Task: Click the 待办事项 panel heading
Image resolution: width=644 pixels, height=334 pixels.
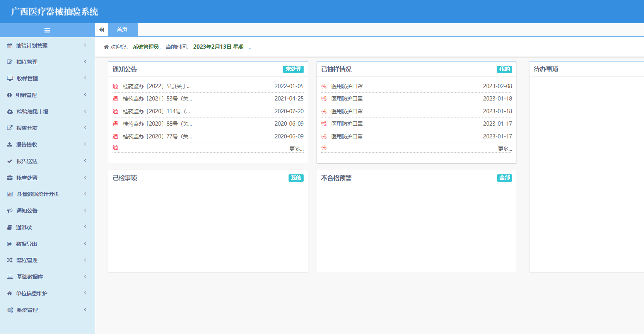Action: coord(546,69)
